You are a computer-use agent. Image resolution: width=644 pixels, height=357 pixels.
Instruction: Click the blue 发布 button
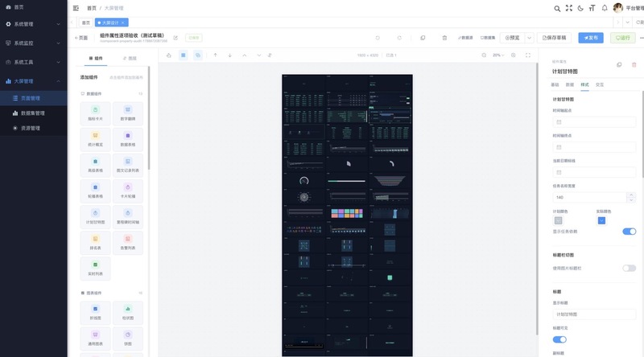tap(591, 38)
